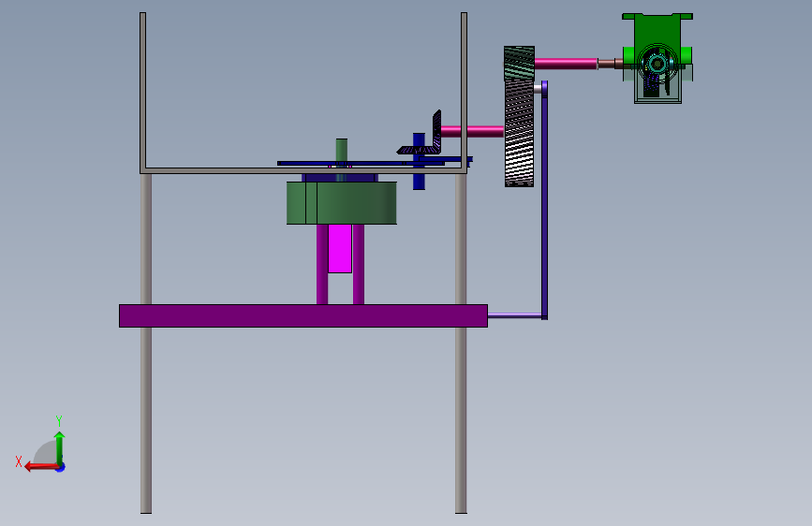Viewport: 812px width, 526px height.
Task: Select the upright bevel gear
Action: [436, 129]
